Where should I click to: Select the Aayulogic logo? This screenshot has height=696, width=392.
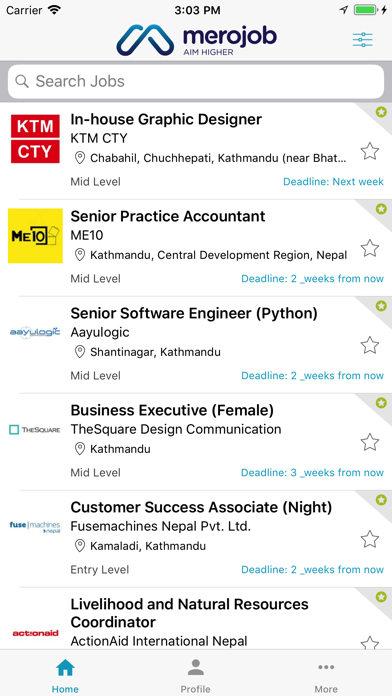point(35,332)
